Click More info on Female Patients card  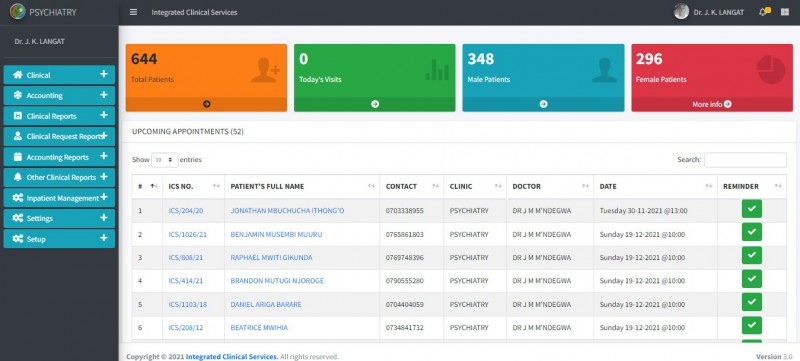[x=712, y=104]
